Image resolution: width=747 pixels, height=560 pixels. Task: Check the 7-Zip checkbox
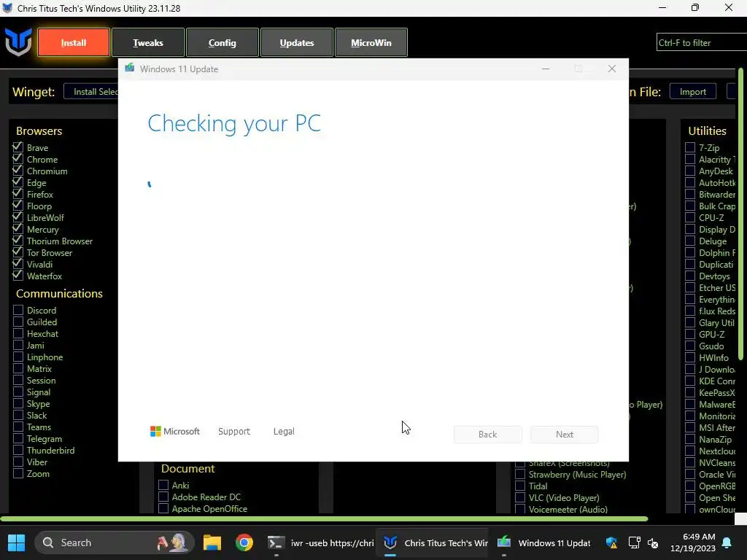(x=690, y=147)
